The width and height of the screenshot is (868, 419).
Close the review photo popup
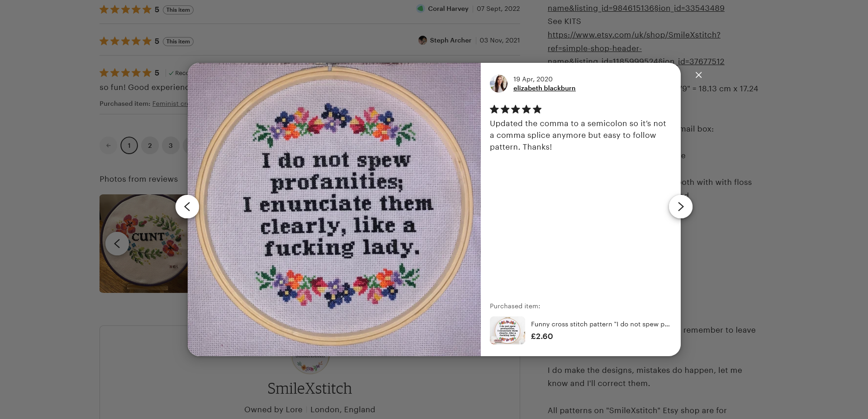[698, 75]
